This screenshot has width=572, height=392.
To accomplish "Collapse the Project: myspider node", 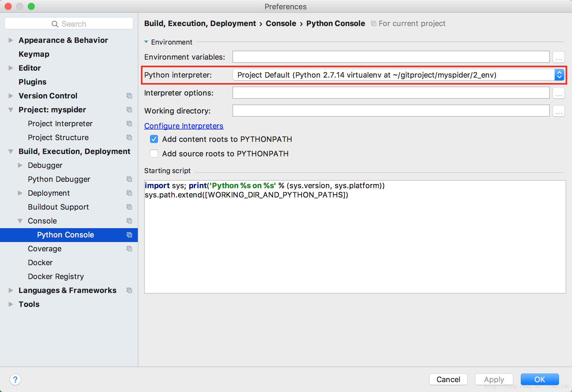I will click(x=11, y=110).
